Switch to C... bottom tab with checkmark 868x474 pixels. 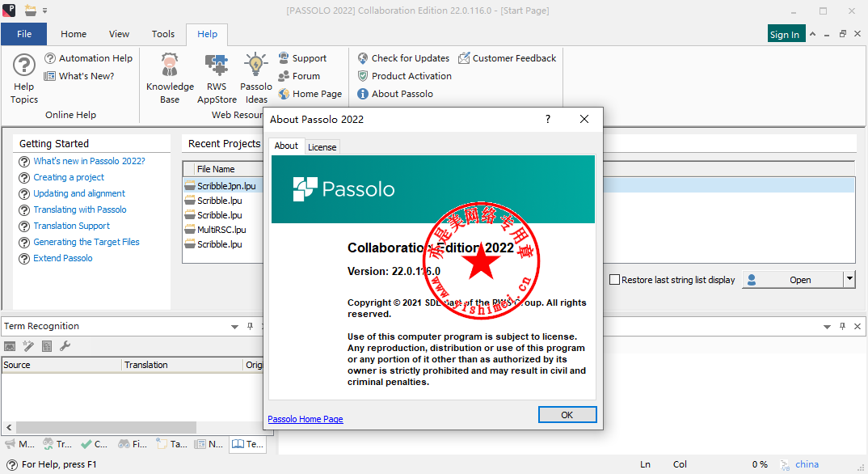click(94, 444)
